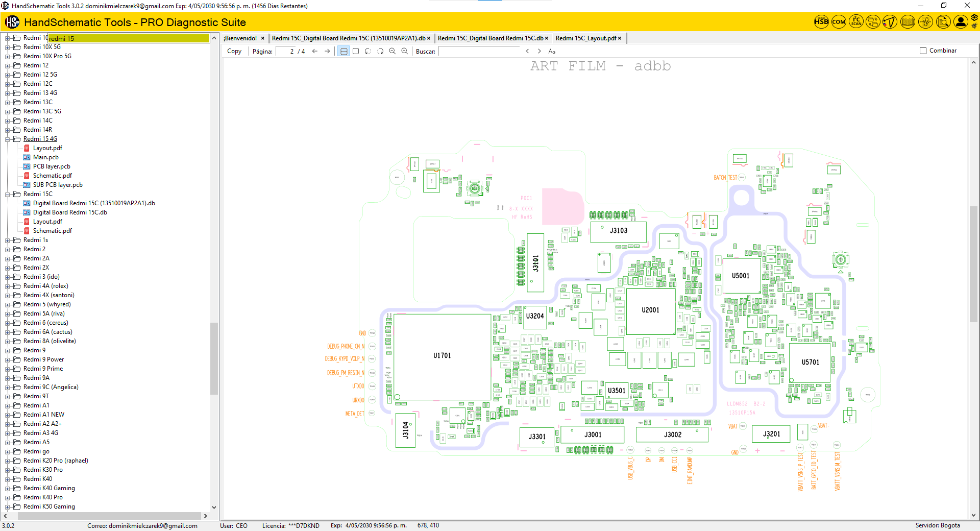Open the document search icon
The image size is (980, 531).
(943, 22)
